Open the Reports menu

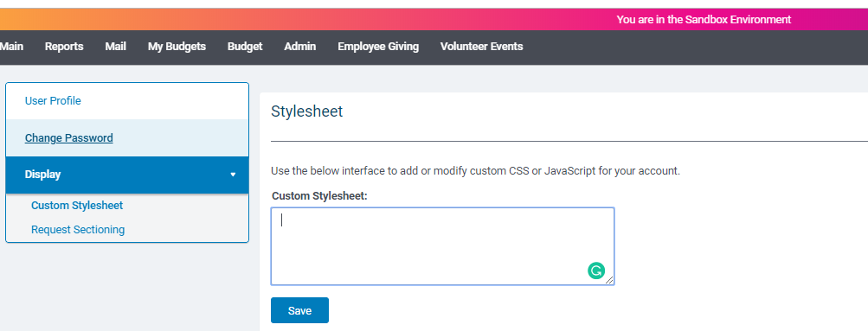coord(64,47)
